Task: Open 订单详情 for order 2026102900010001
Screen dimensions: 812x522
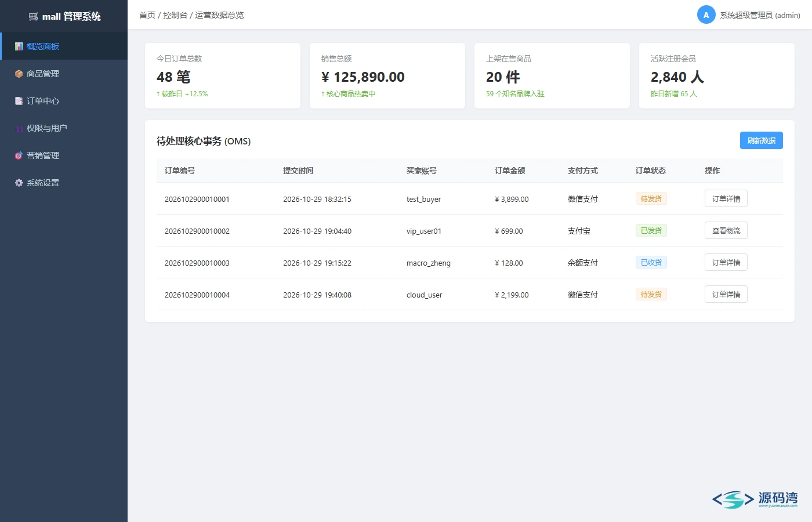Action: pos(726,198)
